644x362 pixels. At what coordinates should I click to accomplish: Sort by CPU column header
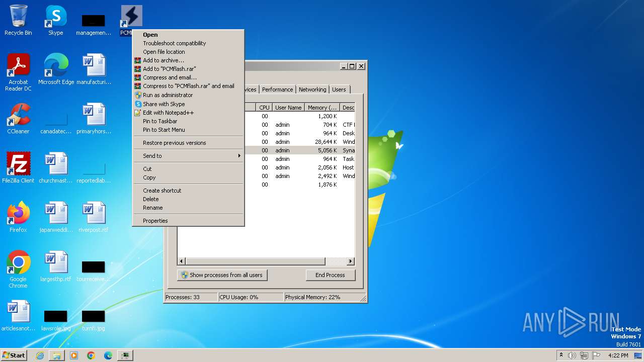click(264, 108)
